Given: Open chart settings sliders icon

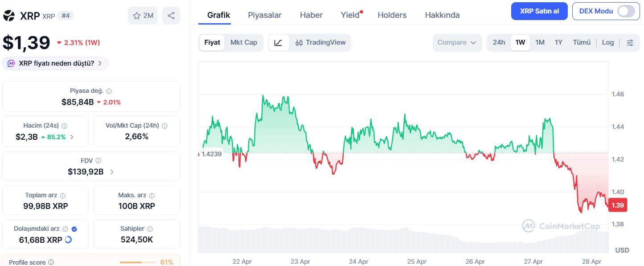Looking at the screenshot, I should click(630, 42).
